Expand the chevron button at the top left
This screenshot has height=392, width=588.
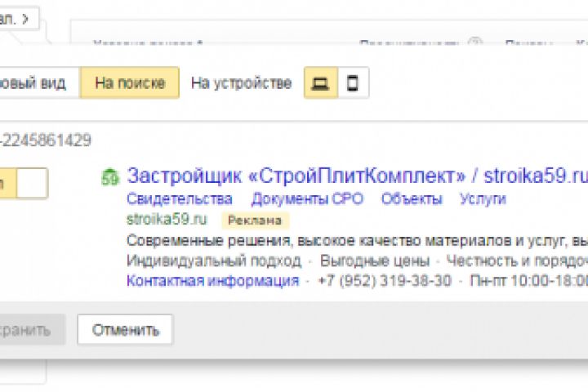pyautogui.click(x=20, y=18)
